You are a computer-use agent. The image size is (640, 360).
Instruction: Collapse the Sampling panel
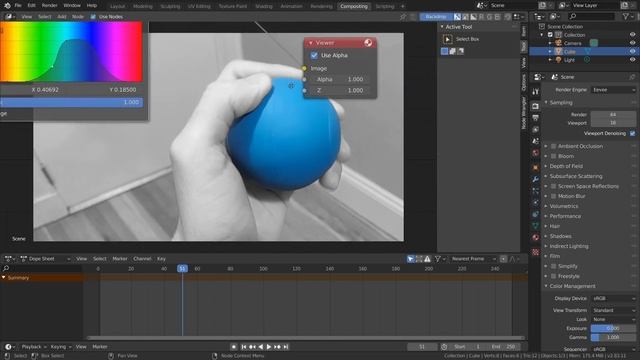[546, 102]
